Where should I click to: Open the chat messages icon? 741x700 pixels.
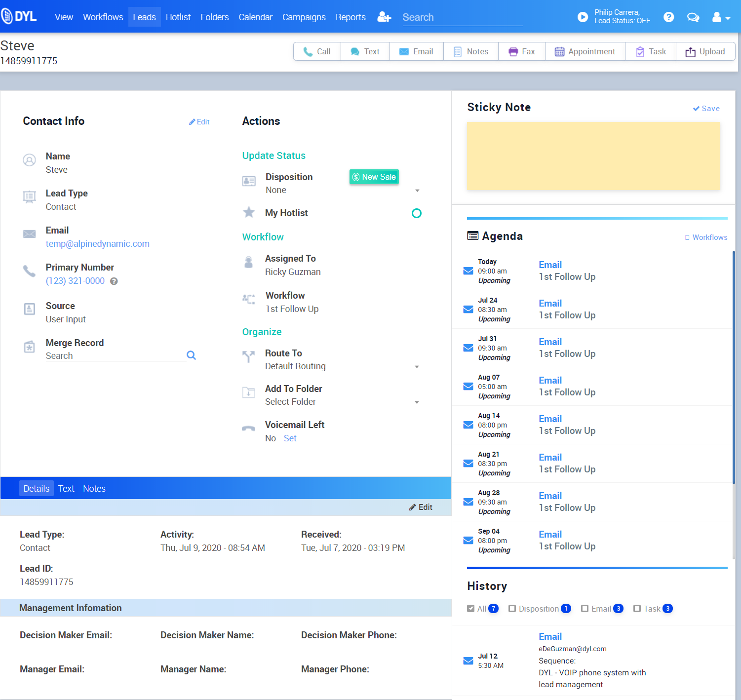[693, 17]
